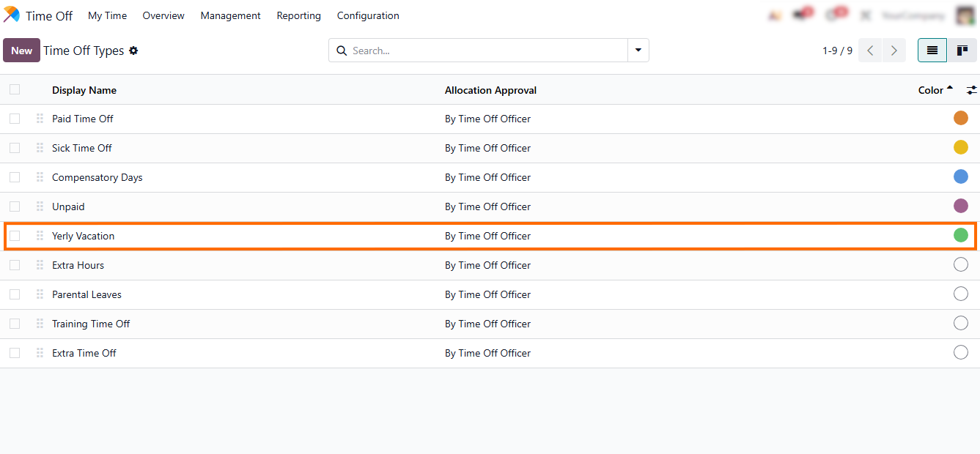Viewport: 980px width, 454px height.
Task: Open the Configuration menu
Action: tap(368, 15)
